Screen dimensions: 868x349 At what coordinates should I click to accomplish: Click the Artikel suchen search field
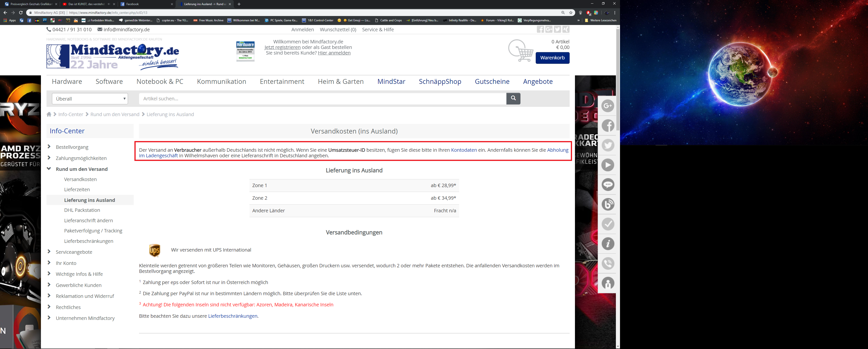pyautogui.click(x=322, y=99)
